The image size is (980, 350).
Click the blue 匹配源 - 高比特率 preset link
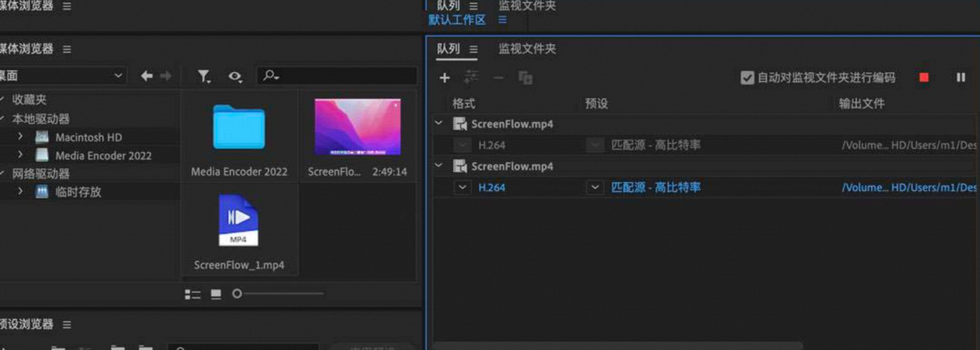pos(655,187)
